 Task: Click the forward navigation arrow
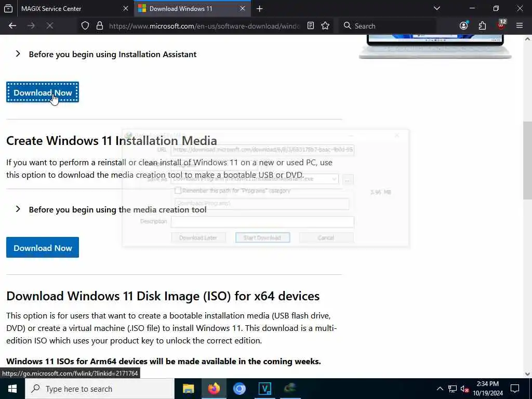(31, 26)
